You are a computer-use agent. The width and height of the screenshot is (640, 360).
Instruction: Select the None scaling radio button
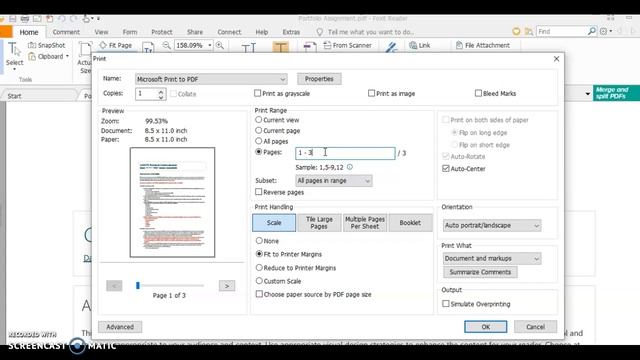(x=259, y=241)
